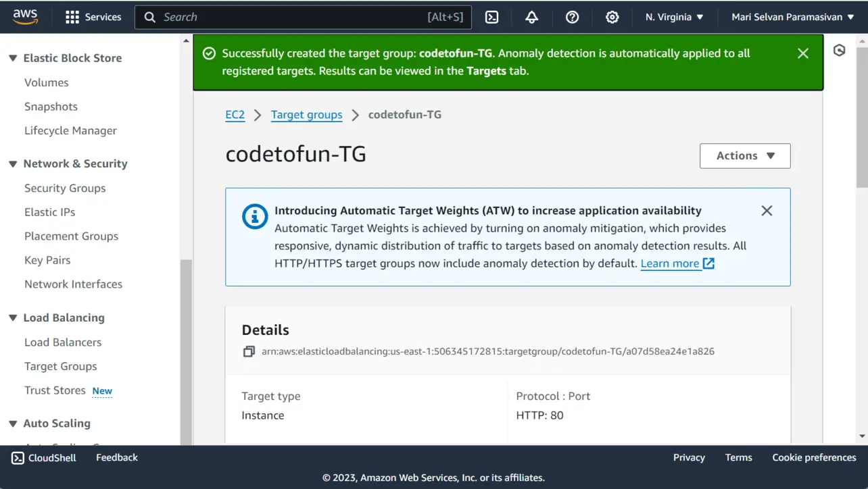Click the Target groups breadcrumb link

click(307, 115)
